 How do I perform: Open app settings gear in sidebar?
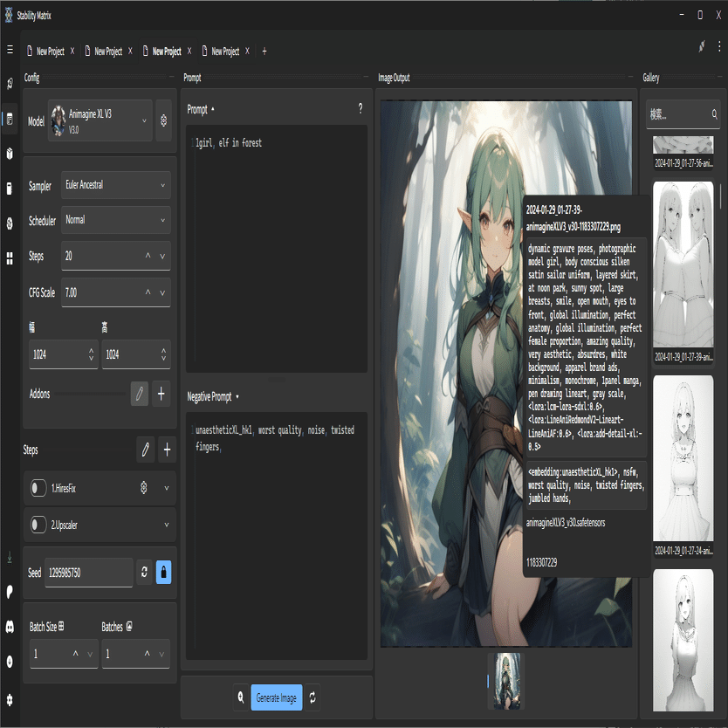(10, 699)
